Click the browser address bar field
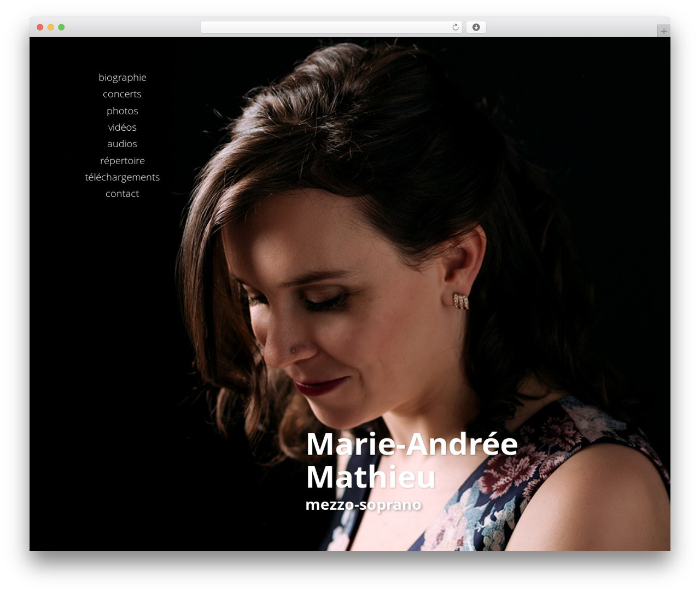The image size is (700, 593). click(331, 27)
